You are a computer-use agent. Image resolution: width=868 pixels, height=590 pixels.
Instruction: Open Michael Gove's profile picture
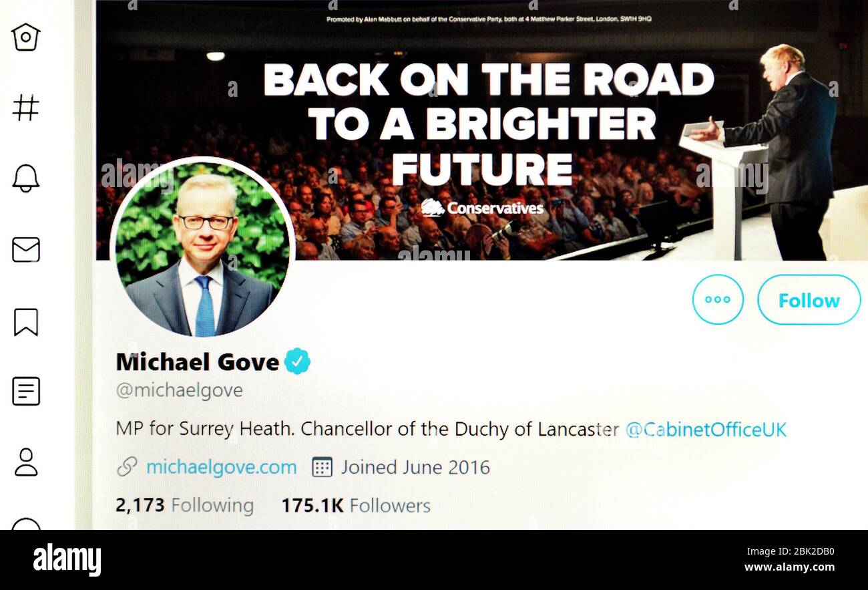202,248
